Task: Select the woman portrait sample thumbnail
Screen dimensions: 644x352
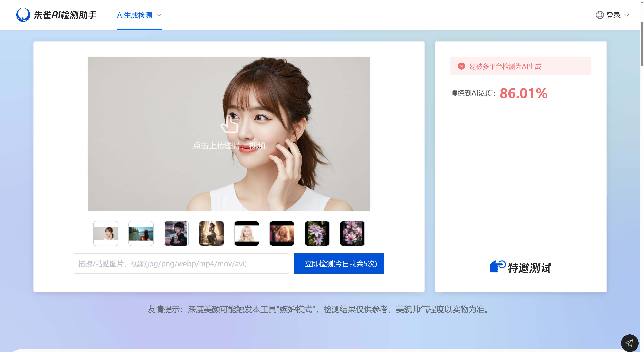Action: click(106, 233)
